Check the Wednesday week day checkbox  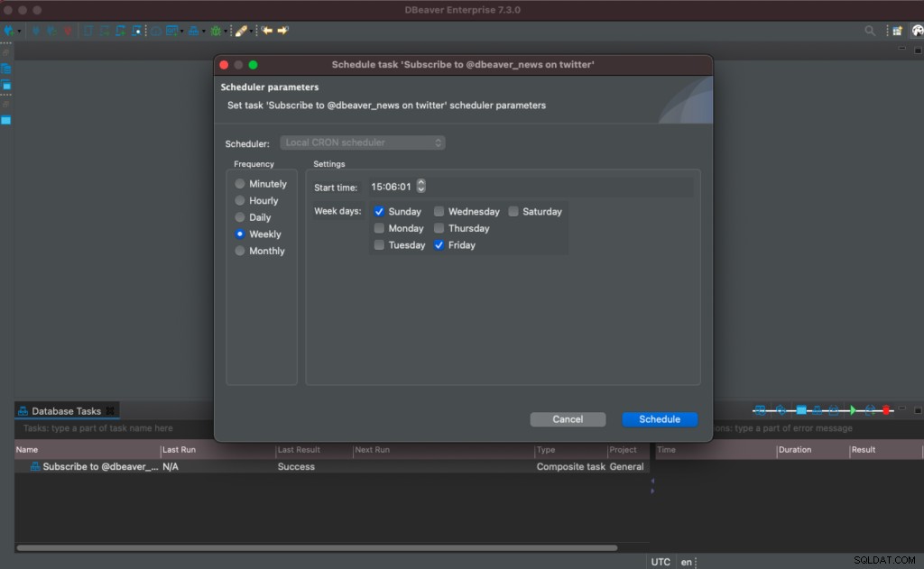click(439, 212)
